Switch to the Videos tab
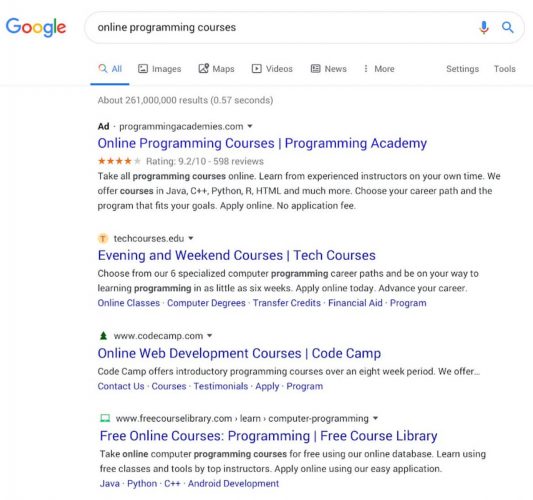This screenshot has height=500, width=533. click(272, 69)
